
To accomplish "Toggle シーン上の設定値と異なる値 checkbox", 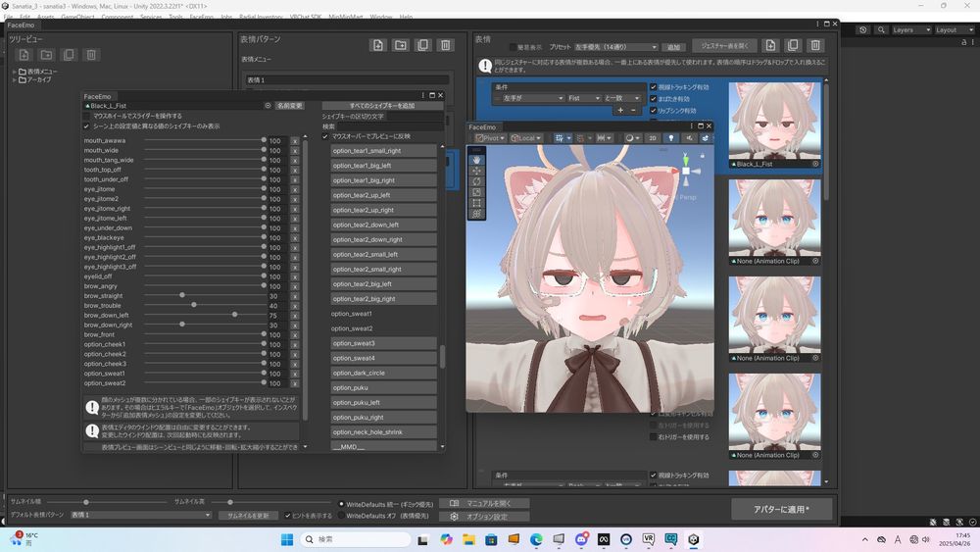I will point(87,126).
